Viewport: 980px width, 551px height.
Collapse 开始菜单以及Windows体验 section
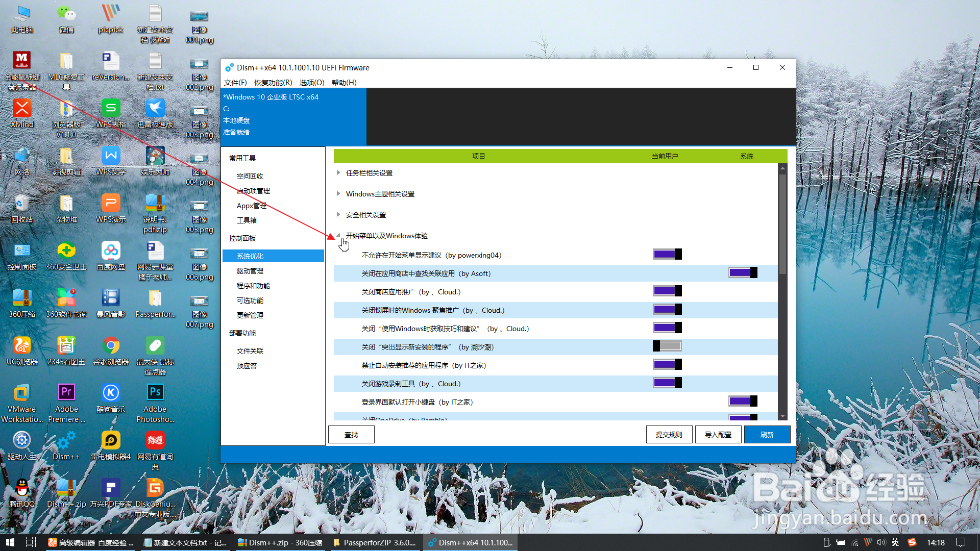(338, 235)
